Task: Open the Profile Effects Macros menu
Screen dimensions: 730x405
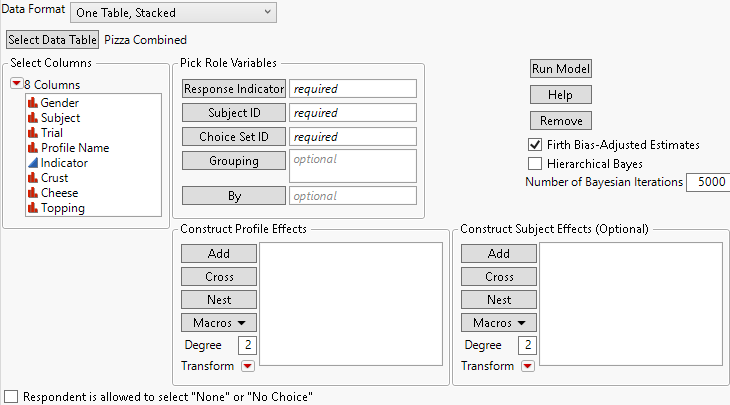Action: point(218,322)
